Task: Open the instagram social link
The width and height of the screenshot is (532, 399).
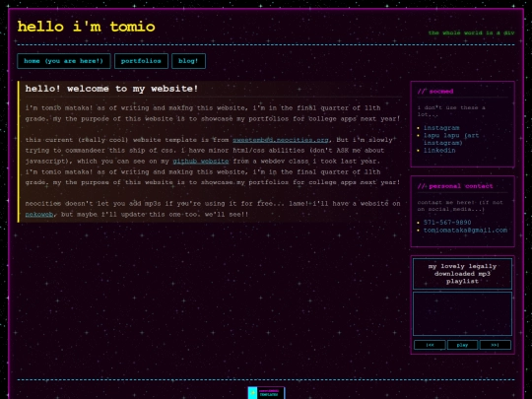Action: [441, 128]
